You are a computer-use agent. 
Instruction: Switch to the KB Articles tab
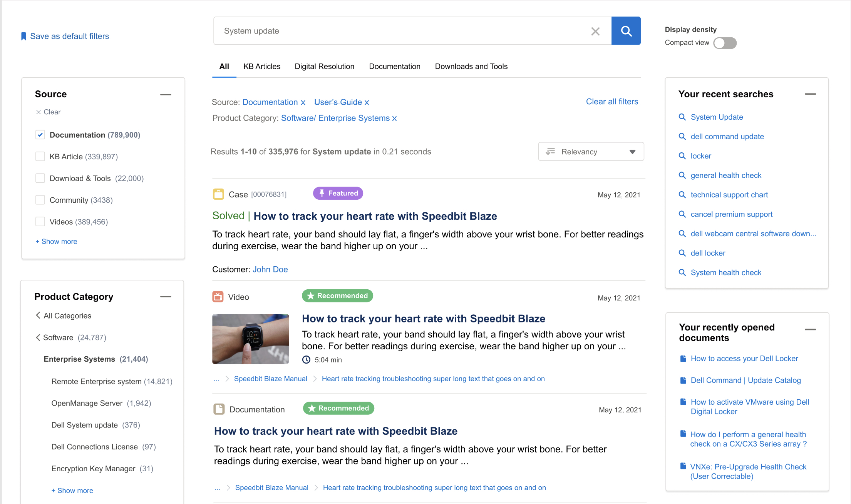(262, 66)
